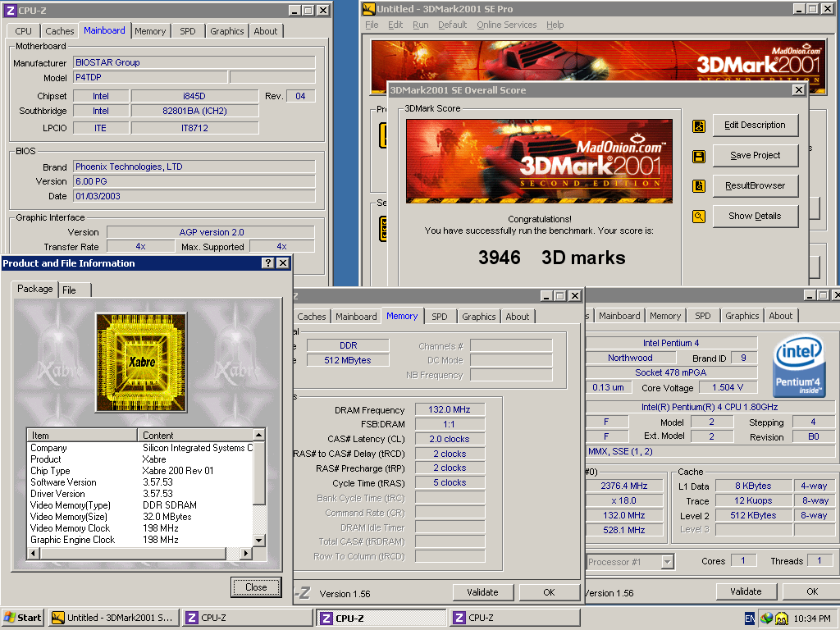
Task: Click the taskbar clock showing 10:34 PM
Action: click(x=812, y=619)
